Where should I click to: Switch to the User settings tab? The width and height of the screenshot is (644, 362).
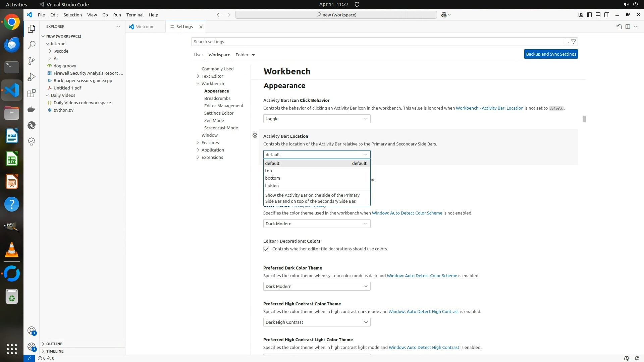tap(199, 55)
